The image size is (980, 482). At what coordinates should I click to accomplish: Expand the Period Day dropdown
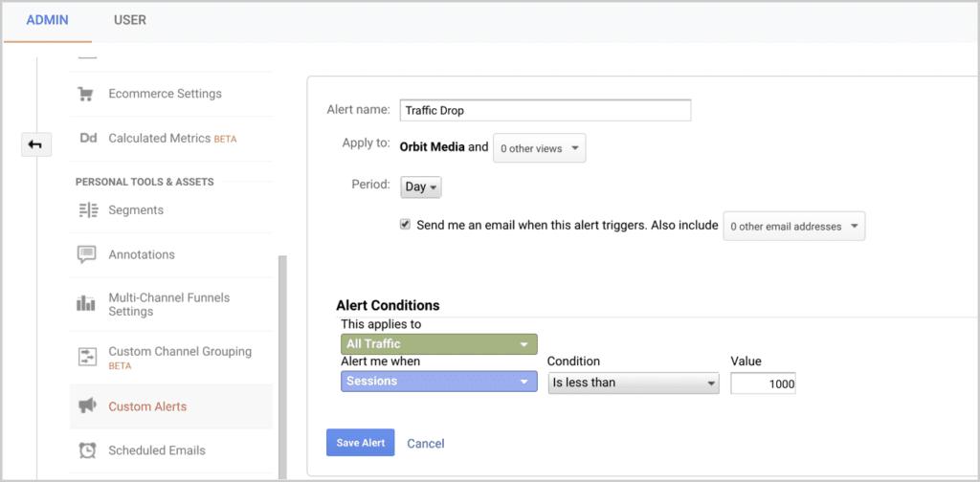coord(421,186)
